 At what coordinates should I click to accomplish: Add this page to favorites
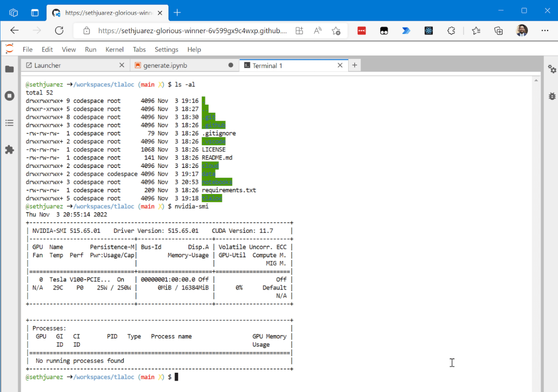pos(336,31)
